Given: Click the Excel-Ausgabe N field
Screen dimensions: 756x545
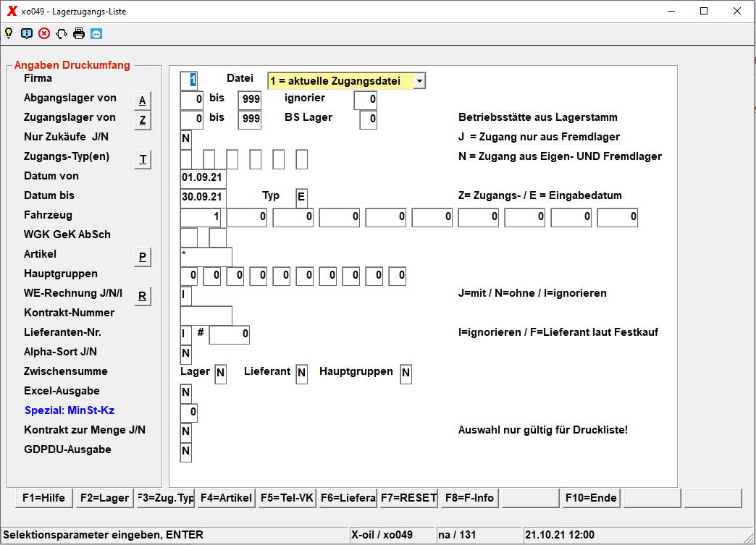Looking at the screenshot, I should pos(185,393).
